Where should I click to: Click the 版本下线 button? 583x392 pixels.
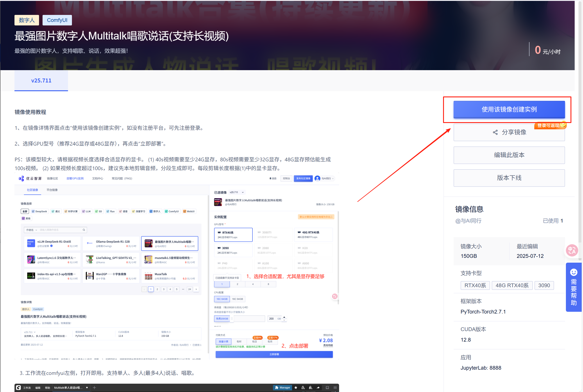tap(509, 178)
